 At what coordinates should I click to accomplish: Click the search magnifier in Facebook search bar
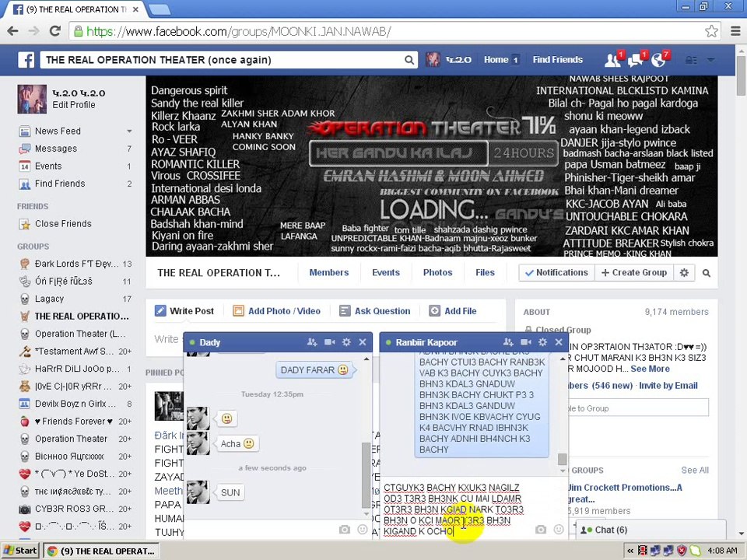[x=409, y=60]
